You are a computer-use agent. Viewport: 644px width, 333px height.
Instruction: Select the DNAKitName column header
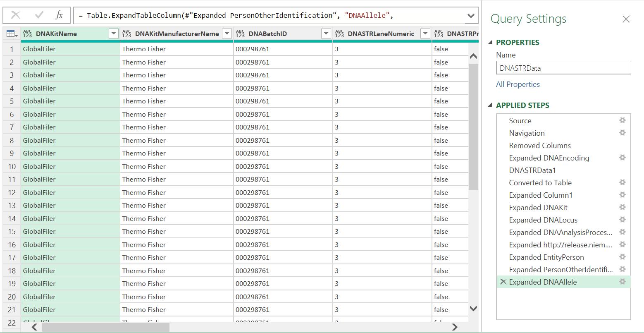(70, 34)
